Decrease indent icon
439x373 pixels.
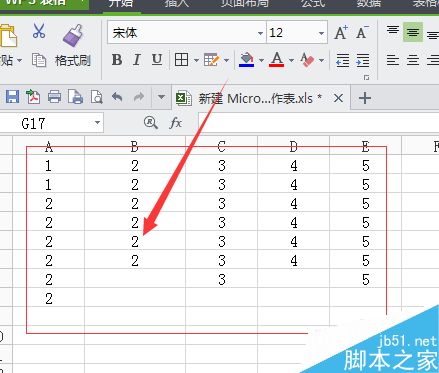pos(343,60)
